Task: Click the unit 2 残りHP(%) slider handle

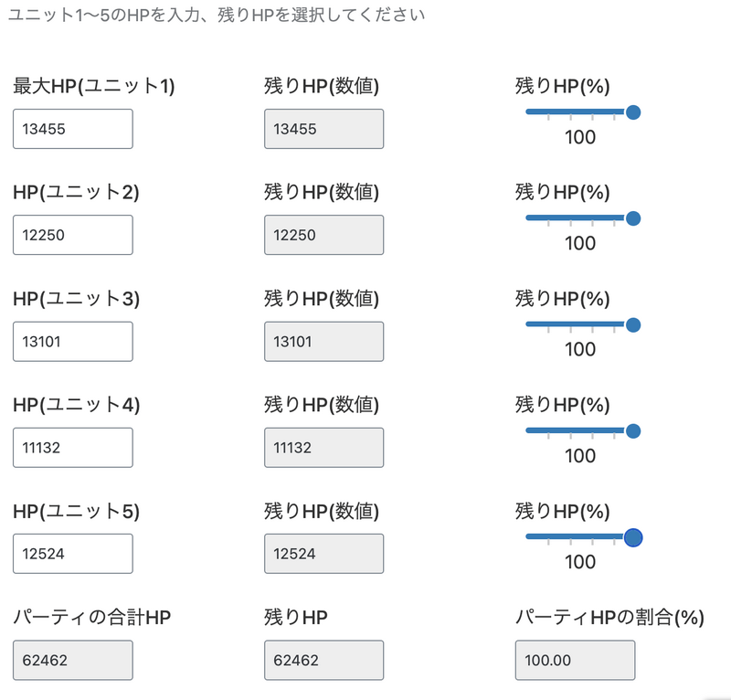Action: click(632, 218)
